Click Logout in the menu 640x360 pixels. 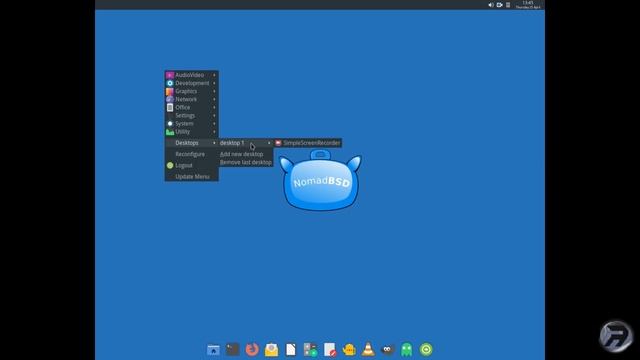click(191, 165)
